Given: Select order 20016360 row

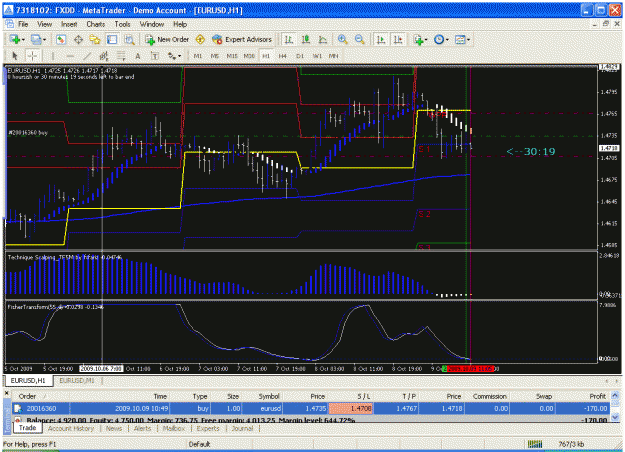Looking at the screenshot, I should pos(311,409).
